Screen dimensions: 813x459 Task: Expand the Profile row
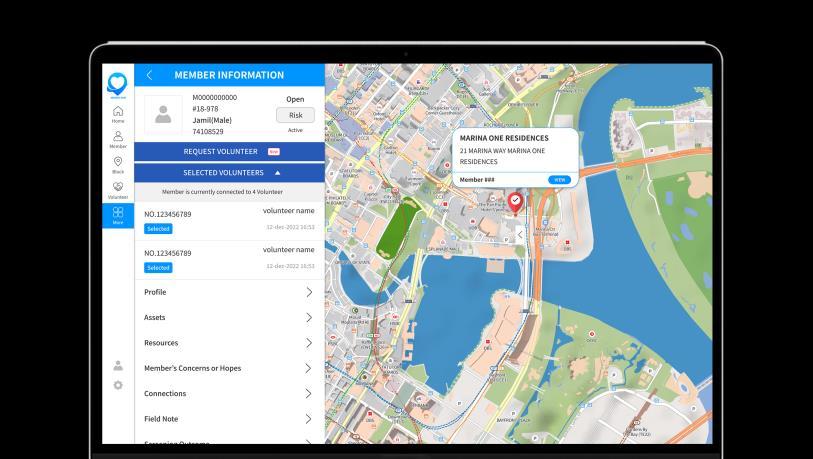click(229, 292)
